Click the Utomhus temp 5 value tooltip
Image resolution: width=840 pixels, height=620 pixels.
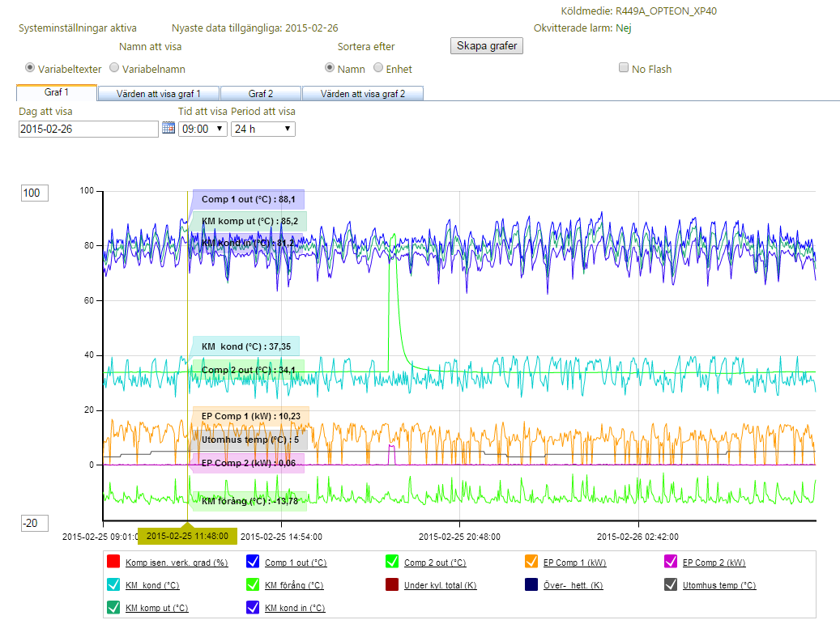point(249,440)
